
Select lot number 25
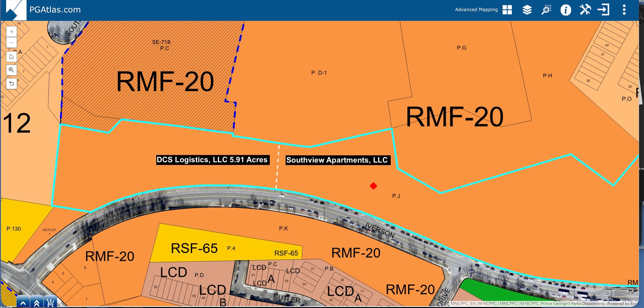click(287, 281)
